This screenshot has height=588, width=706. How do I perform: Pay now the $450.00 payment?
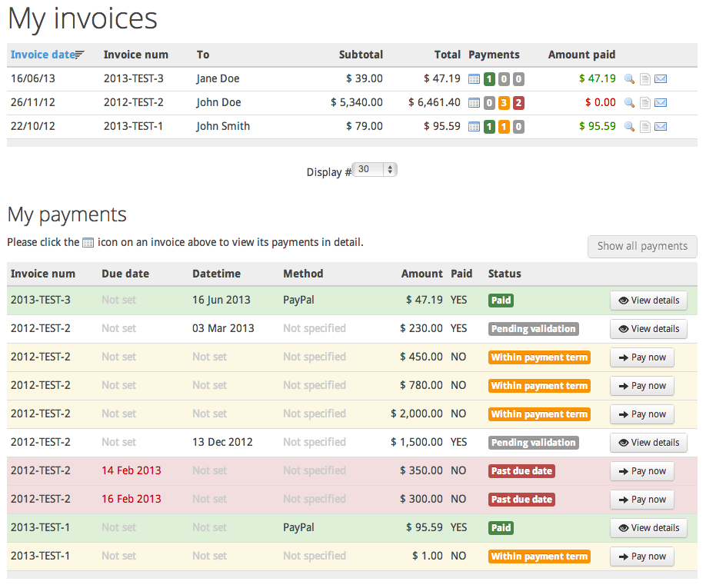pyautogui.click(x=642, y=357)
